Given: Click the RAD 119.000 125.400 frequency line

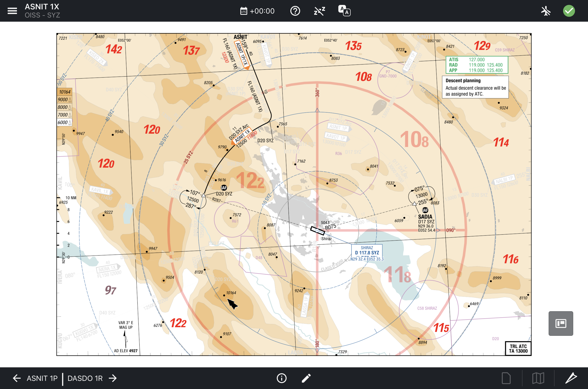Looking at the screenshot, I should [476, 65].
